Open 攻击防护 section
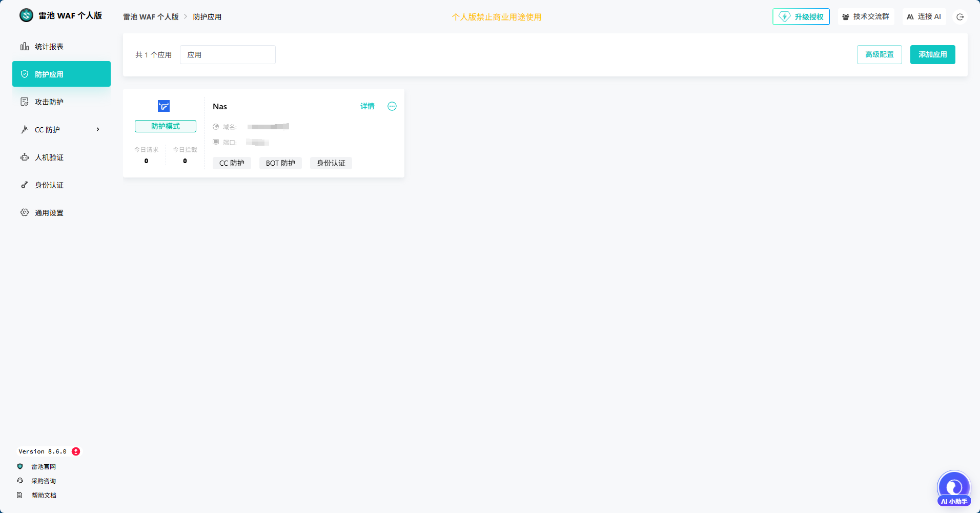 [62, 102]
